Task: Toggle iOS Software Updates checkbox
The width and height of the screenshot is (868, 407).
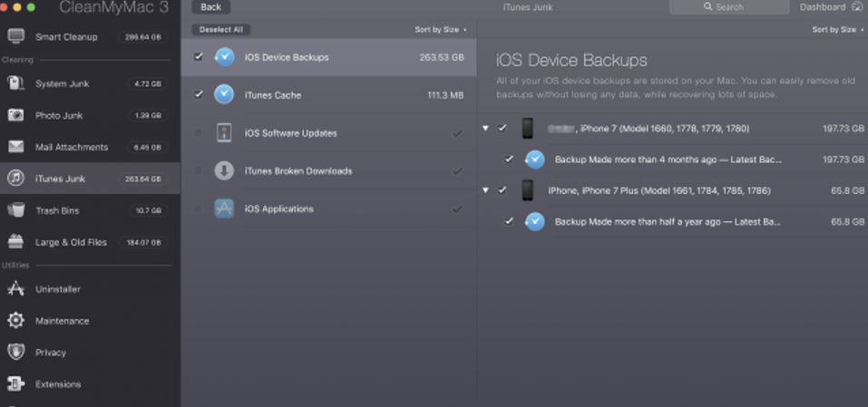Action: tap(198, 132)
